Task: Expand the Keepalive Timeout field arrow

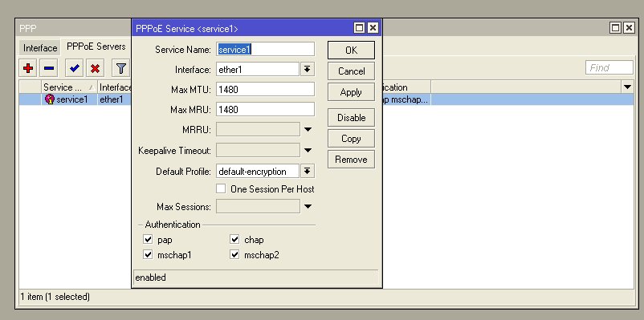Action: tap(308, 151)
